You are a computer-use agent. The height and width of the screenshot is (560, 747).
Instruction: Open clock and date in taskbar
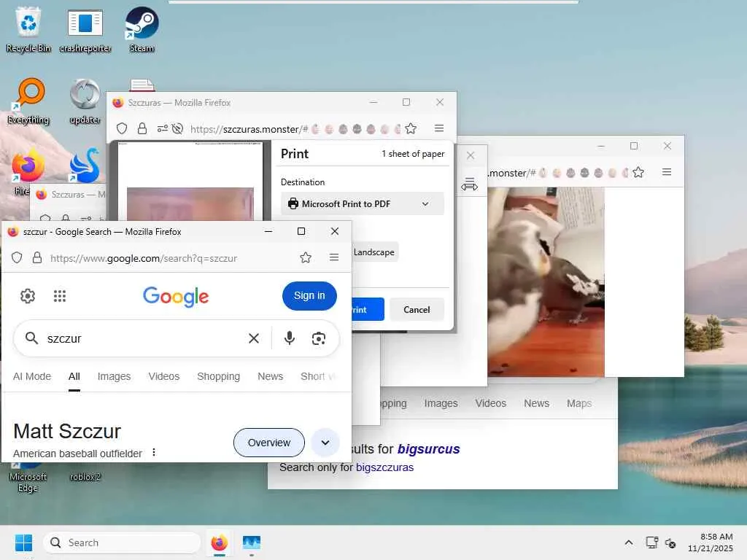pos(710,542)
